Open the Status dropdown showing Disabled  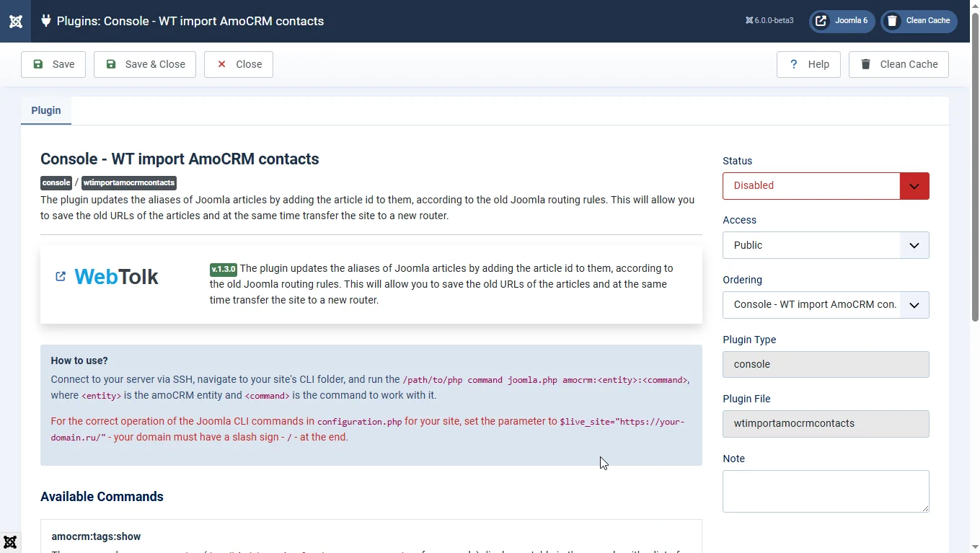click(825, 186)
